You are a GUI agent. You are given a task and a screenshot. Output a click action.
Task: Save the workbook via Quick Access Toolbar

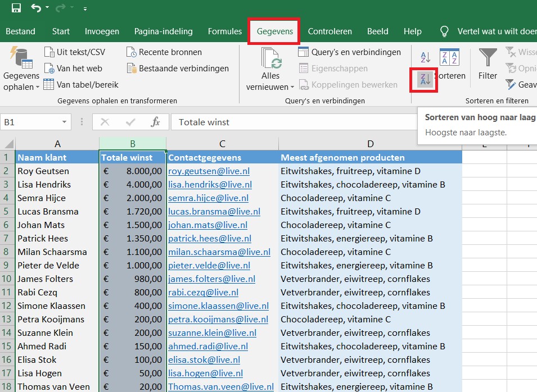(x=15, y=8)
